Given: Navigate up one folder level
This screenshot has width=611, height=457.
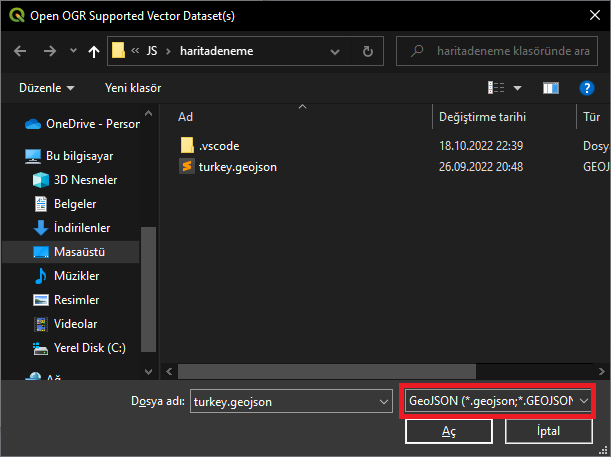Looking at the screenshot, I should click(94, 51).
